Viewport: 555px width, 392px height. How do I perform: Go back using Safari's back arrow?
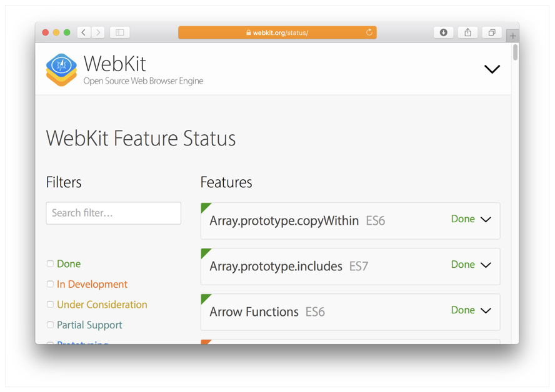(84, 32)
